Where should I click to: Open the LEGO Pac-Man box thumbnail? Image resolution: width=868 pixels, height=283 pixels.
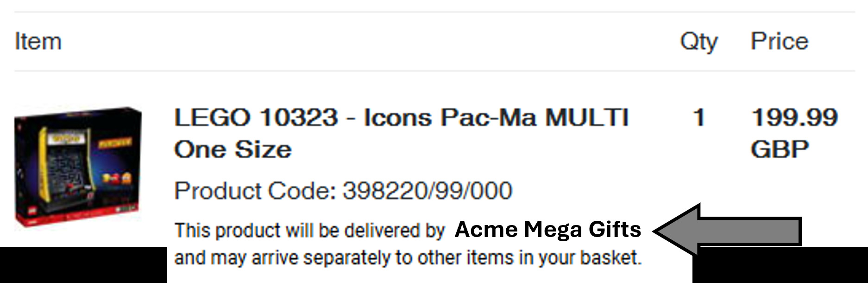78,168
